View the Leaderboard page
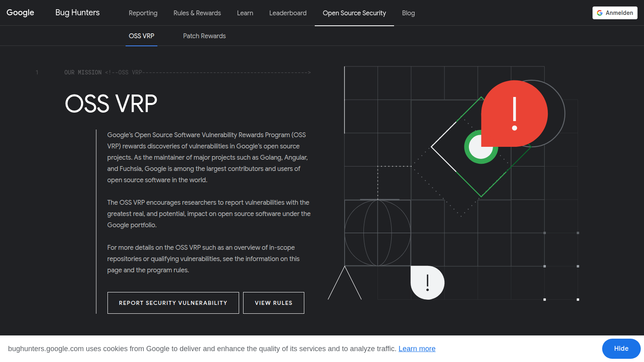Image resolution: width=644 pixels, height=362 pixels. click(288, 13)
